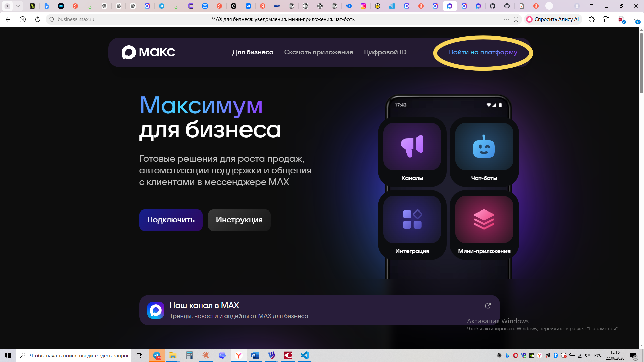
Task: Select the Интеграция blocks icon card
Action: click(412, 225)
